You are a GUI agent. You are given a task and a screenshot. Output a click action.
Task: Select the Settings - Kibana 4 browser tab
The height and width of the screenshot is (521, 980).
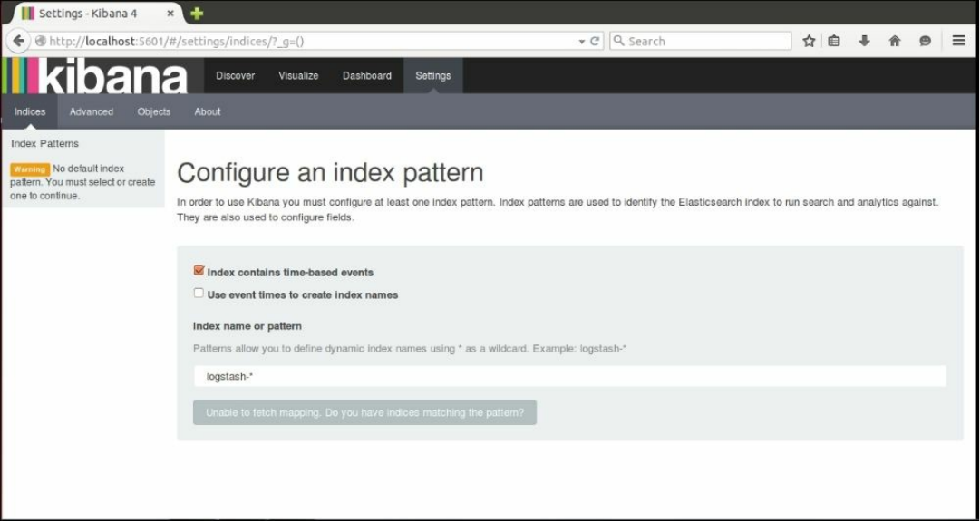(98, 13)
